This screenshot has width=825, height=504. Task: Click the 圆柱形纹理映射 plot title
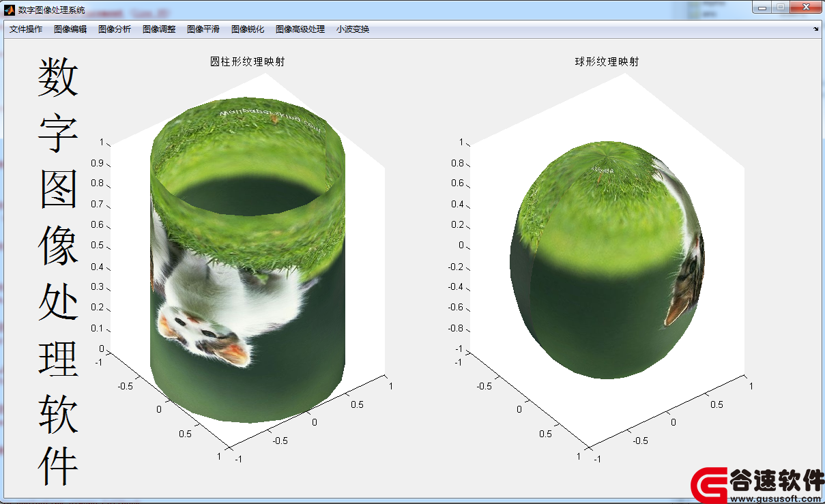coord(247,61)
